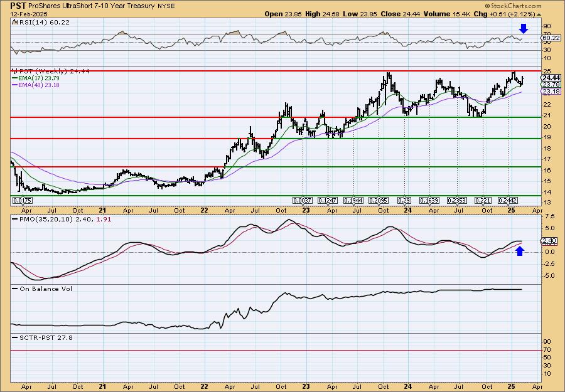Screen dimensions: 565x392
Task: Click the RSI(14) 60.22 panel label
Action: point(43,22)
